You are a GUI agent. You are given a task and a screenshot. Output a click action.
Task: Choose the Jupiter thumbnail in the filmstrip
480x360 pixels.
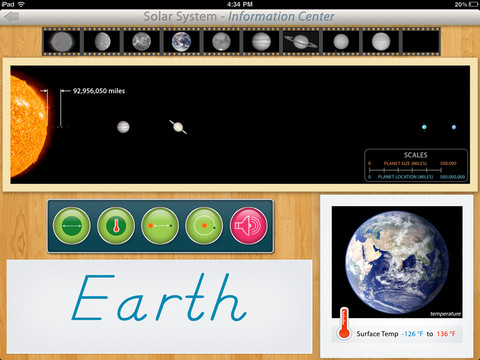tap(261, 42)
